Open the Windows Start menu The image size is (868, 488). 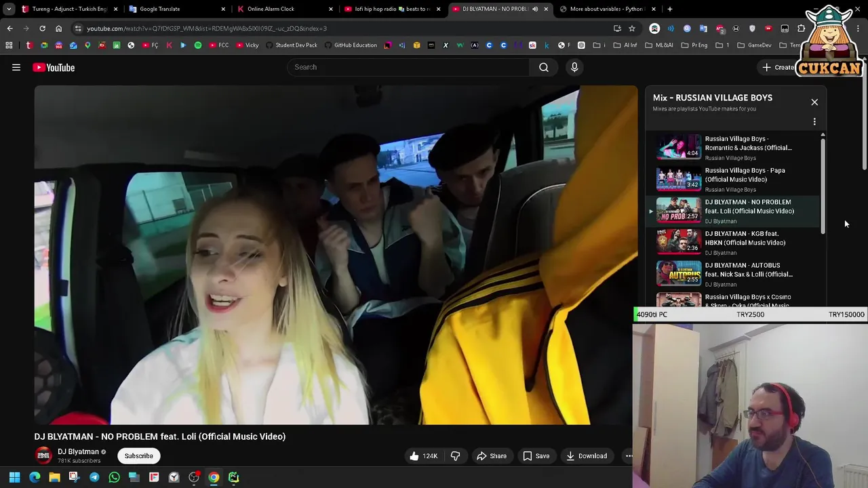pyautogui.click(x=14, y=477)
